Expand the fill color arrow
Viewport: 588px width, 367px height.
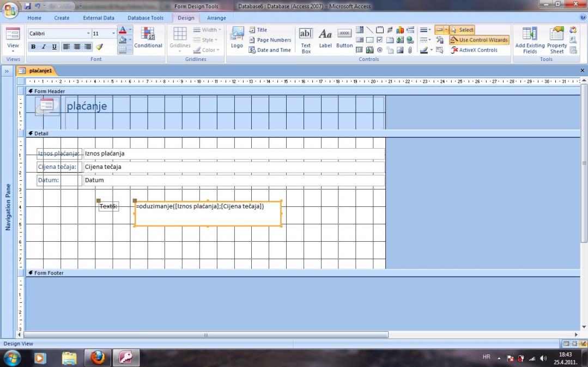(130, 40)
